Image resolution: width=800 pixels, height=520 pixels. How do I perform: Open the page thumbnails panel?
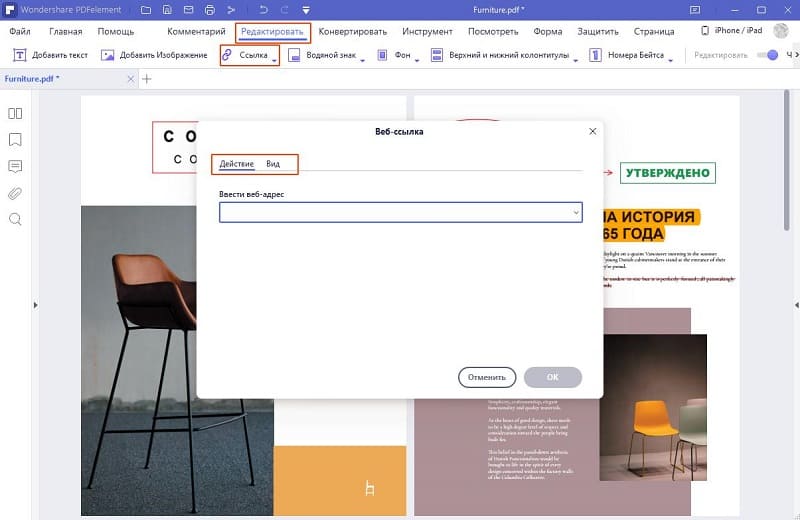pyautogui.click(x=15, y=113)
